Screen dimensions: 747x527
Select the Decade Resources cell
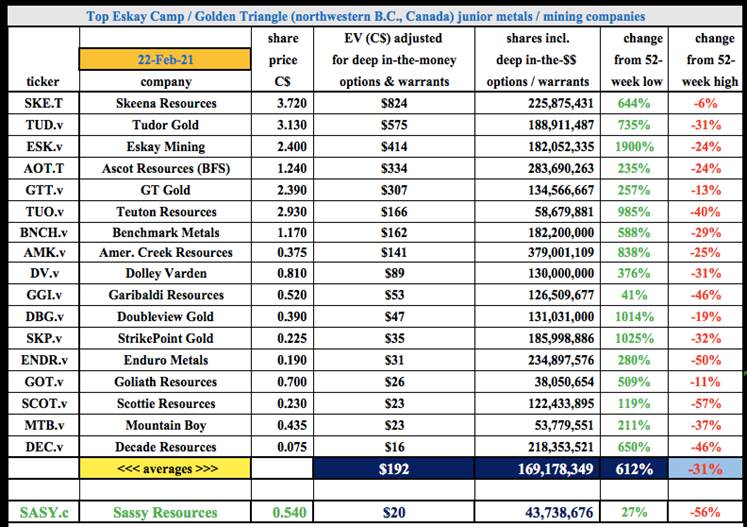click(165, 447)
